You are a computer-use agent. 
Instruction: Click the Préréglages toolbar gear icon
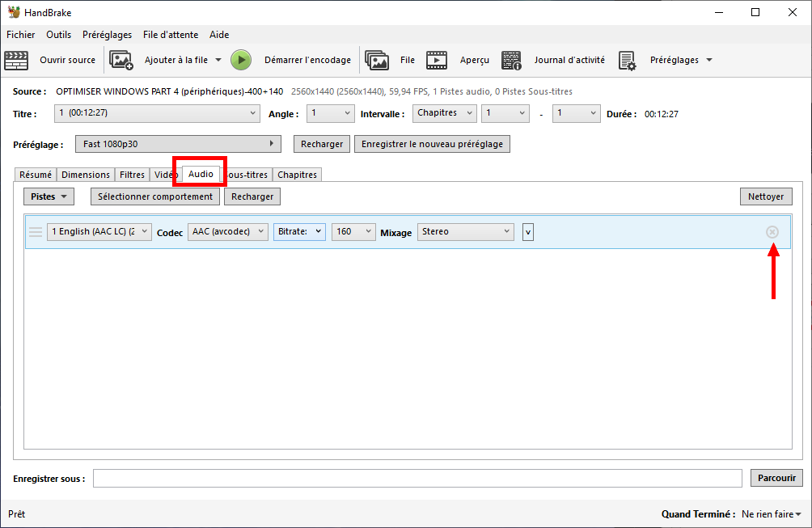click(x=627, y=61)
